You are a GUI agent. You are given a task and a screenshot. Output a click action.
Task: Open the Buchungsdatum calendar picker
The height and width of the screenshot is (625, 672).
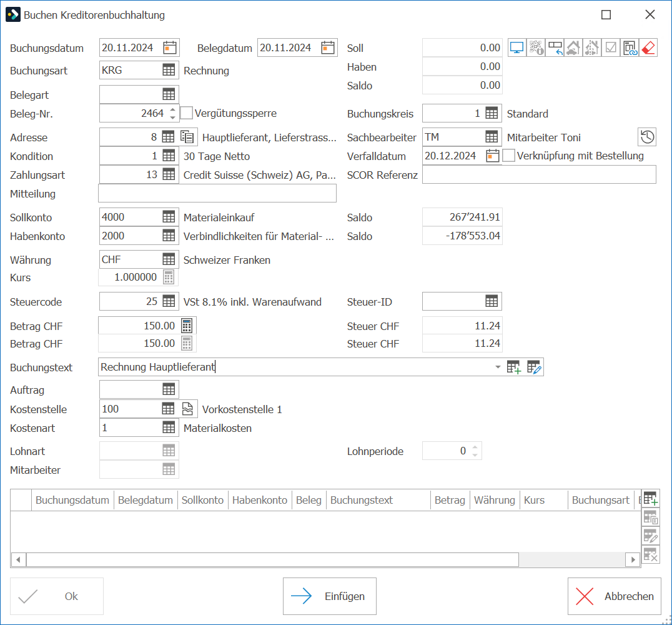pyautogui.click(x=170, y=47)
